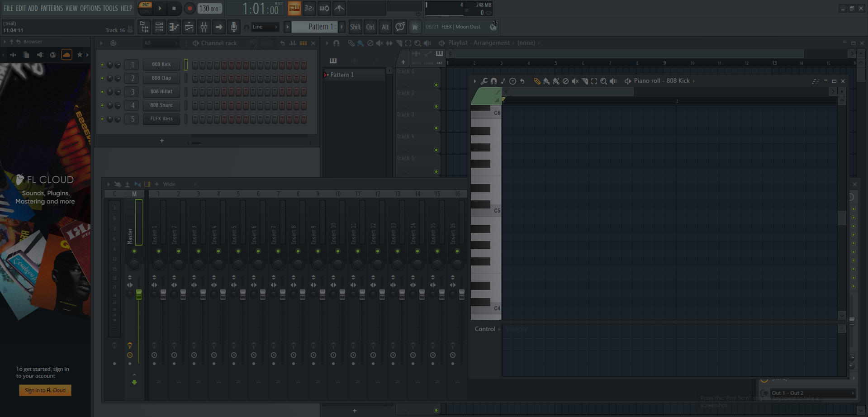Open the OPTIONS menu
The height and width of the screenshot is (417, 868).
(90, 8)
